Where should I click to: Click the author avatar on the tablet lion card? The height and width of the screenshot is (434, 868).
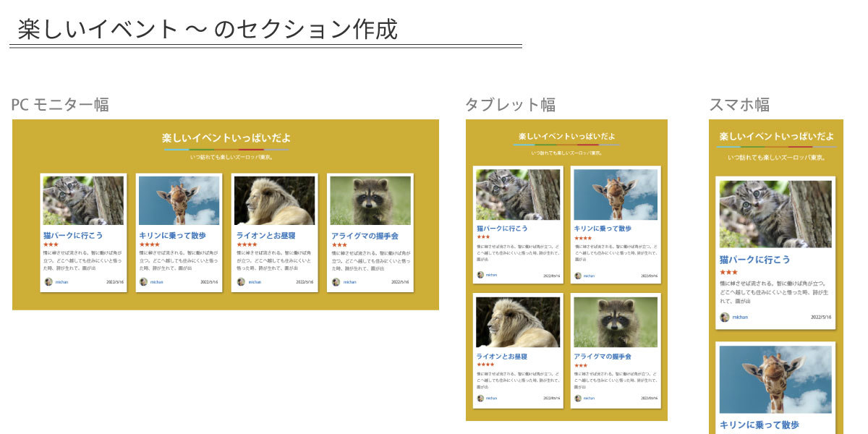(x=480, y=398)
